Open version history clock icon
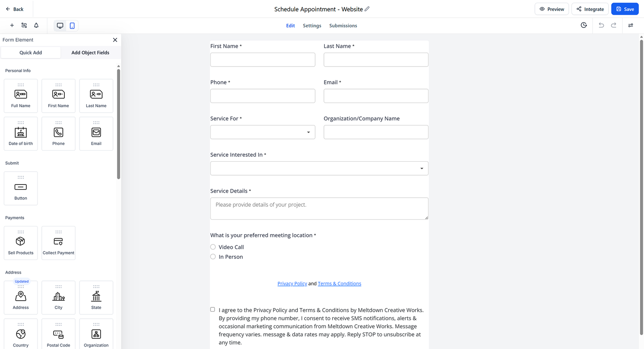644x349 pixels. (x=584, y=25)
